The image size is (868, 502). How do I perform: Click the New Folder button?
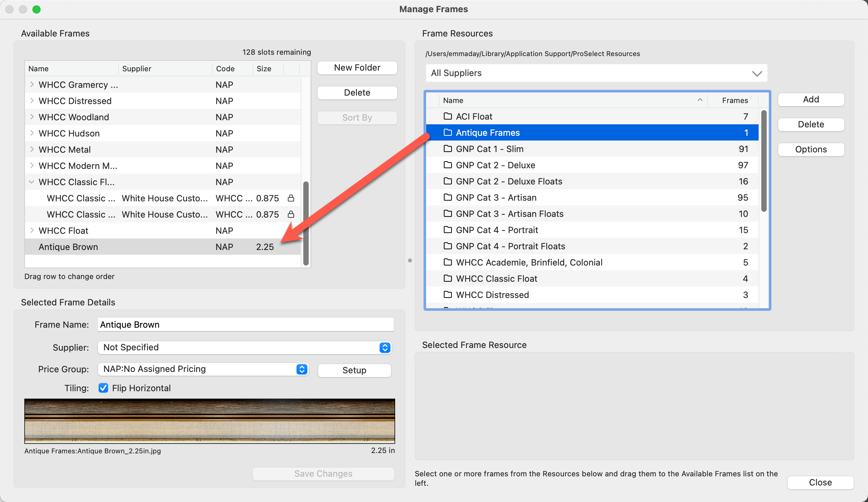pyautogui.click(x=357, y=68)
